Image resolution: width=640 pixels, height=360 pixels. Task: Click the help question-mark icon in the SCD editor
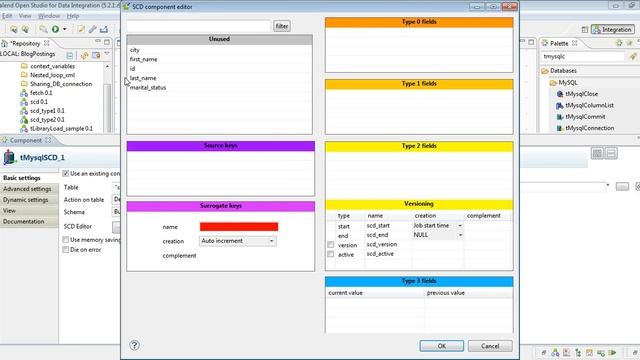click(134, 345)
